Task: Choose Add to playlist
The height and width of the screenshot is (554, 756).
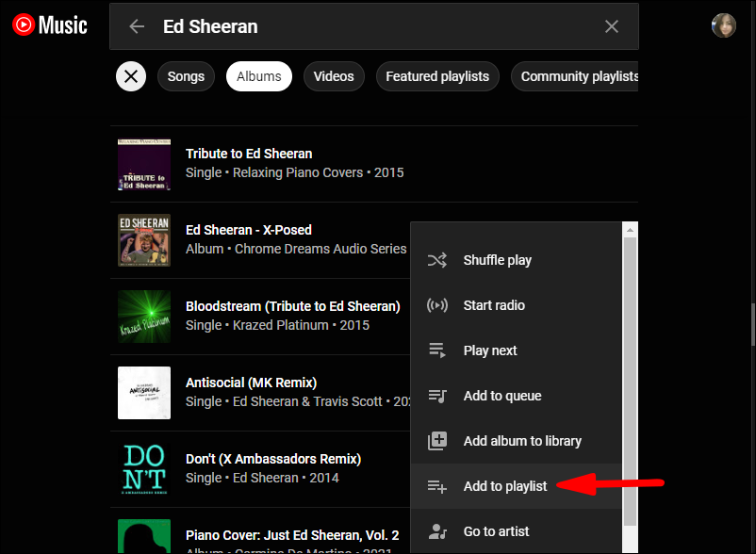Action: point(505,486)
